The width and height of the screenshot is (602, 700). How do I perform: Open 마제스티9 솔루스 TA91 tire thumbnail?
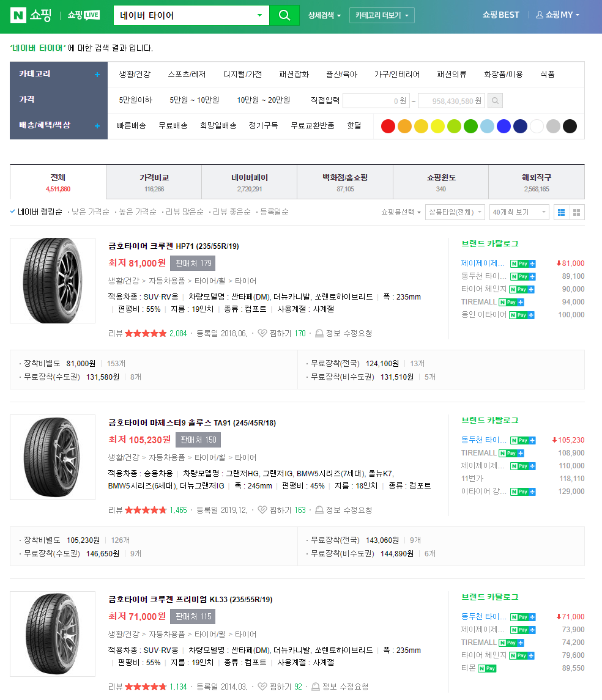click(x=53, y=457)
